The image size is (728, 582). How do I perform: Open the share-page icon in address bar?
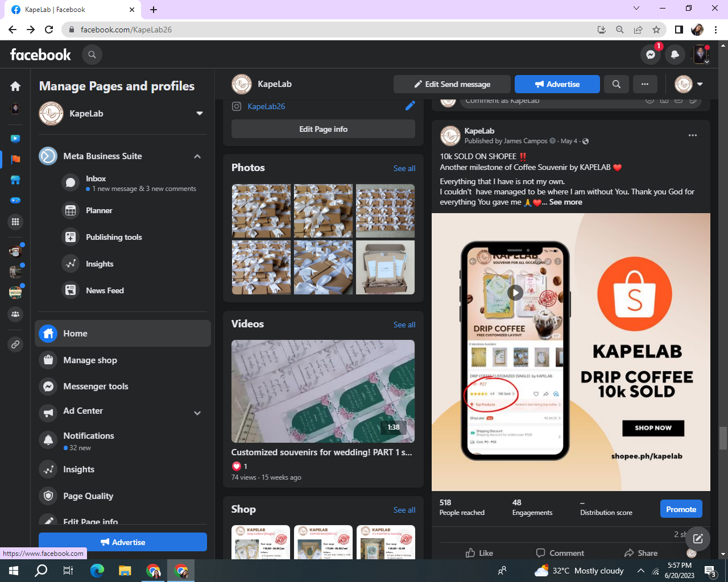tap(638, 30)
